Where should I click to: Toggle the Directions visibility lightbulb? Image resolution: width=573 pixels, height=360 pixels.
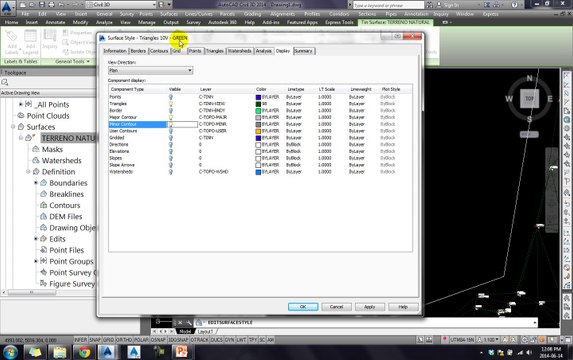(x=170, y=145)
